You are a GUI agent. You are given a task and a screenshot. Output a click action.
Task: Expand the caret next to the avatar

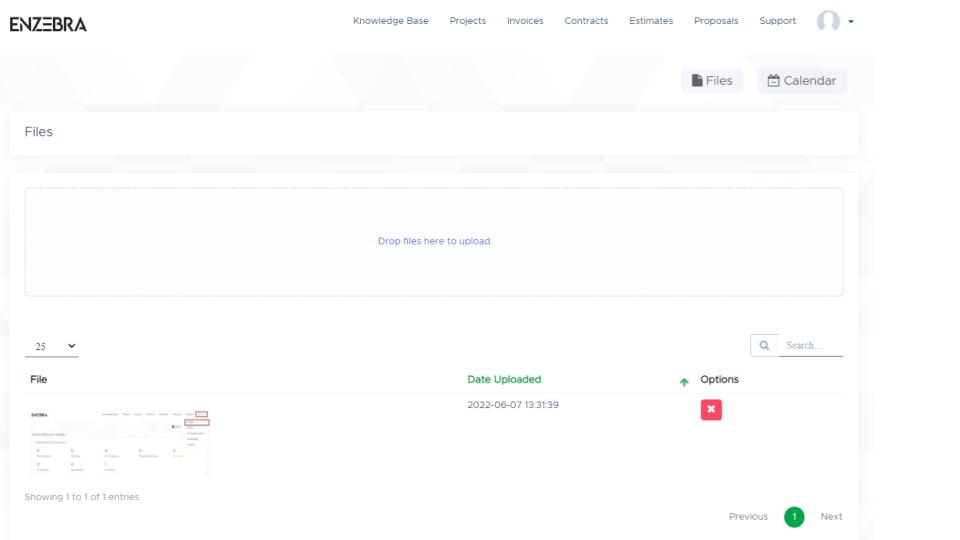tap(850, 22)
